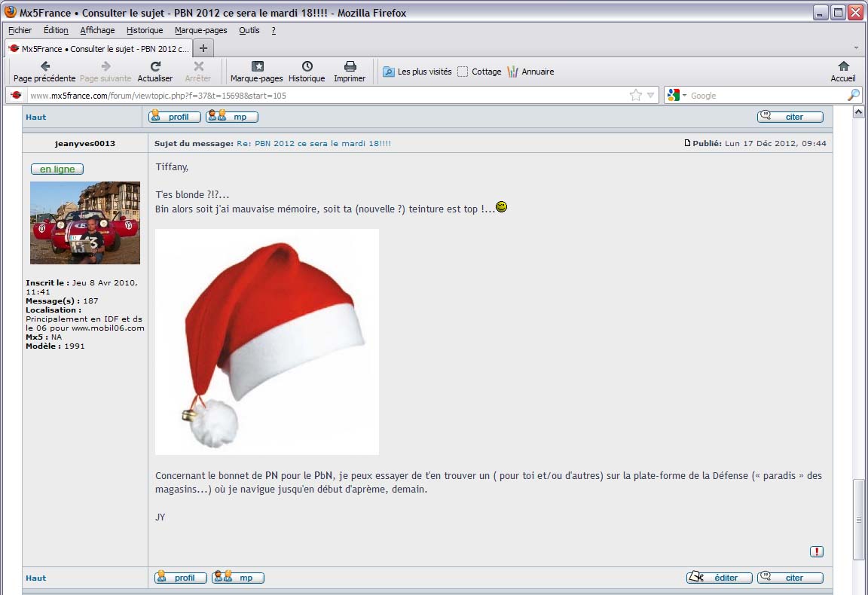Click the upper Haut link
The height and width of the screenshot is (595, 868).
[x=36, y=117]
